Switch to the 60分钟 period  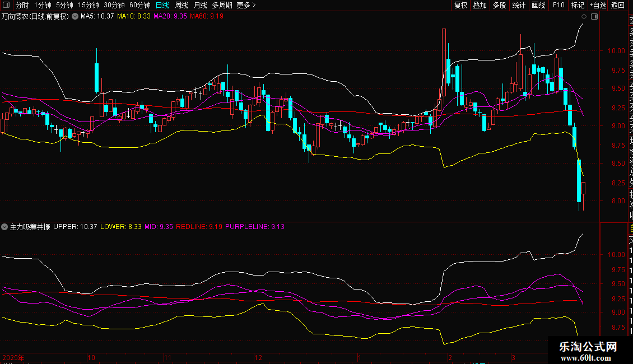tap(139, 5)
